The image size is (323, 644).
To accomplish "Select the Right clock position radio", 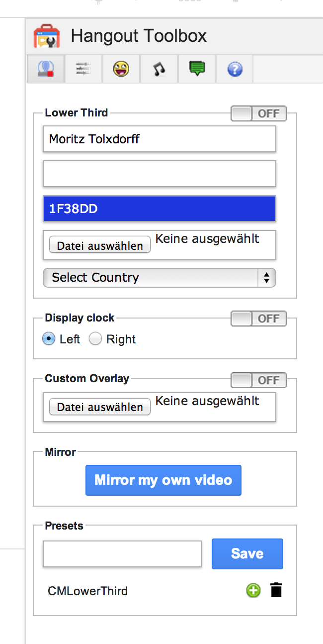I will pos(95,339).
